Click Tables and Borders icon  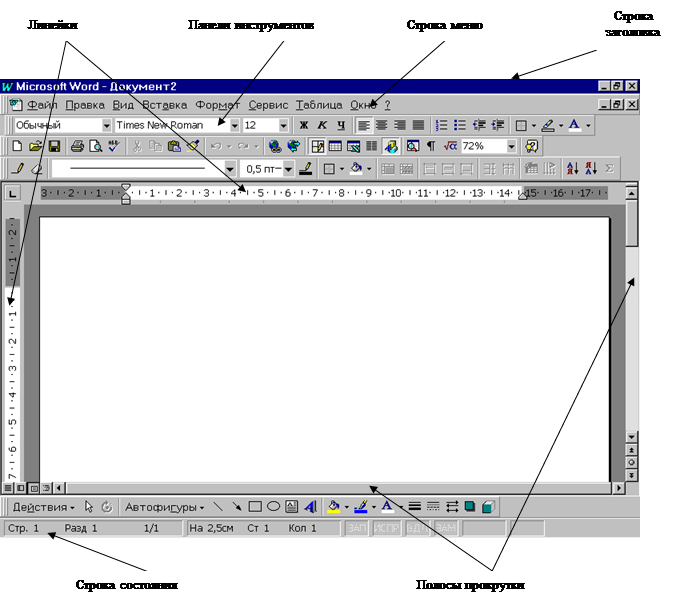click(317, 146)
